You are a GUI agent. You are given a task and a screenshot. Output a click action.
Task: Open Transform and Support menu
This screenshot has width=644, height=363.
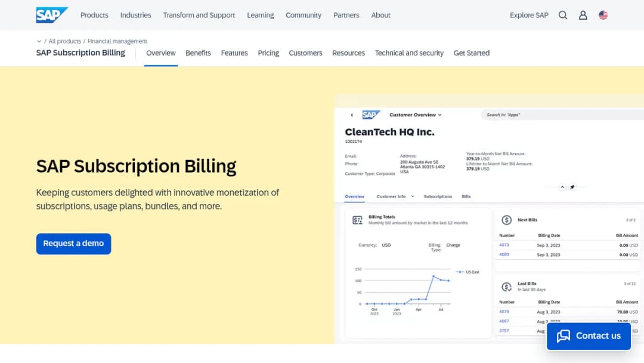click(x=199, y=15)
